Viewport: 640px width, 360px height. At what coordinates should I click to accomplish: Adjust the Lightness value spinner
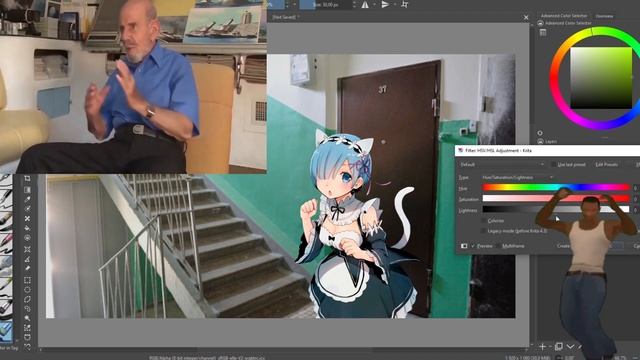tap(636, 209)
